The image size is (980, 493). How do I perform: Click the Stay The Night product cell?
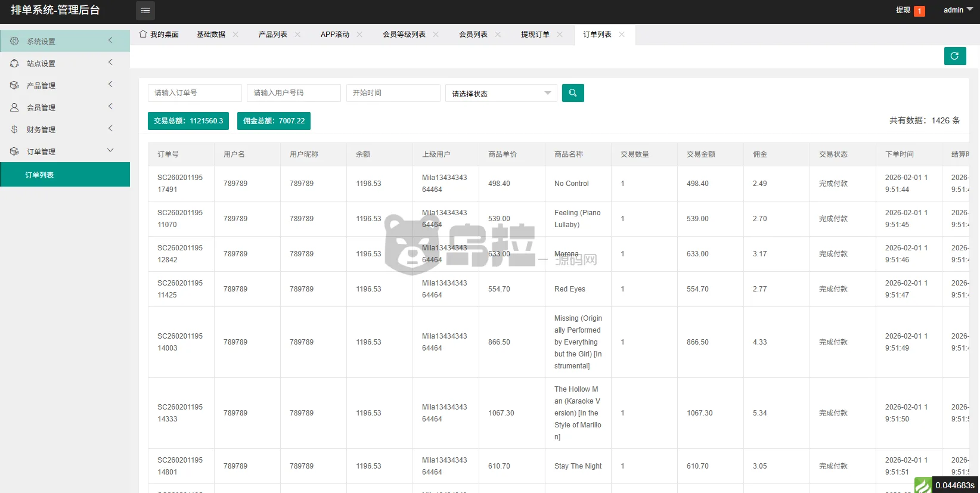click(578, 466)
